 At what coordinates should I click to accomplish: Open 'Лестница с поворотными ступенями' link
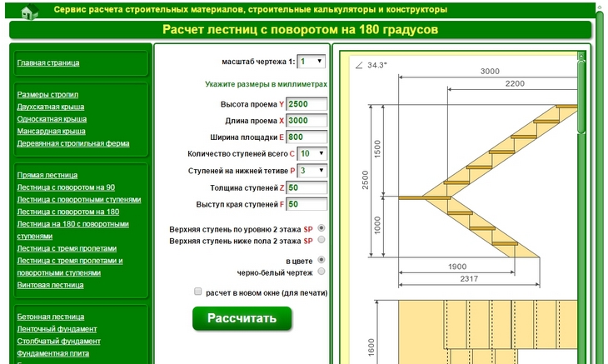79,200
